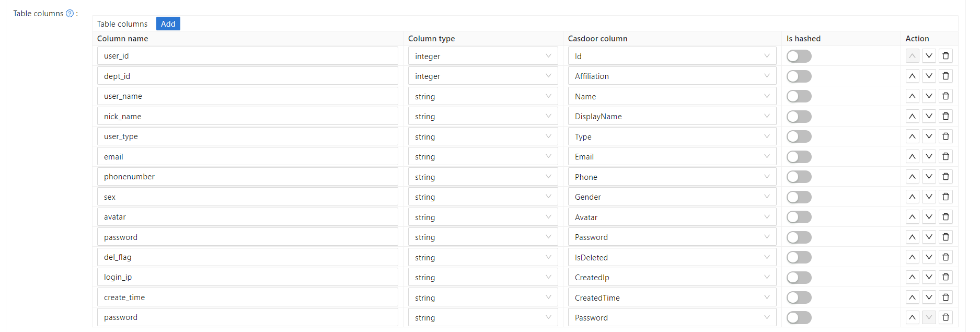980x332 pixels.
Task: Click the email column name field
Action: [x=247, y=157]
